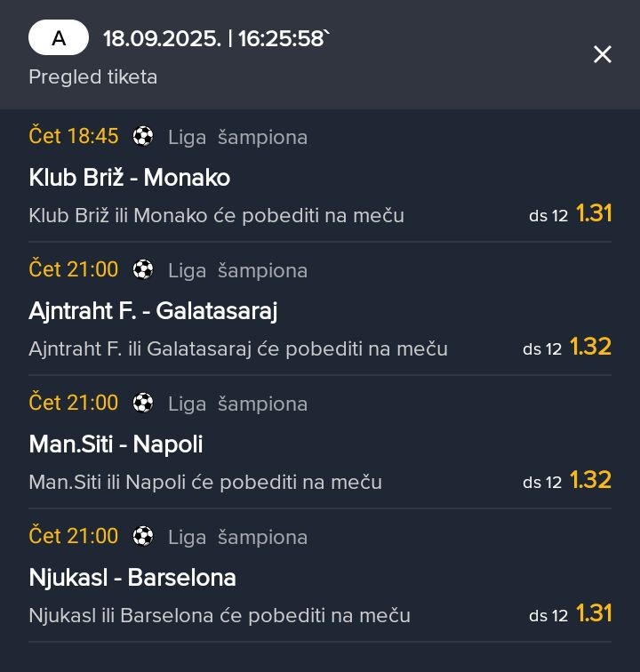Click the ticket date 18.09.2025. timestamp
640x672 pixels.
(x=217, y=38)
